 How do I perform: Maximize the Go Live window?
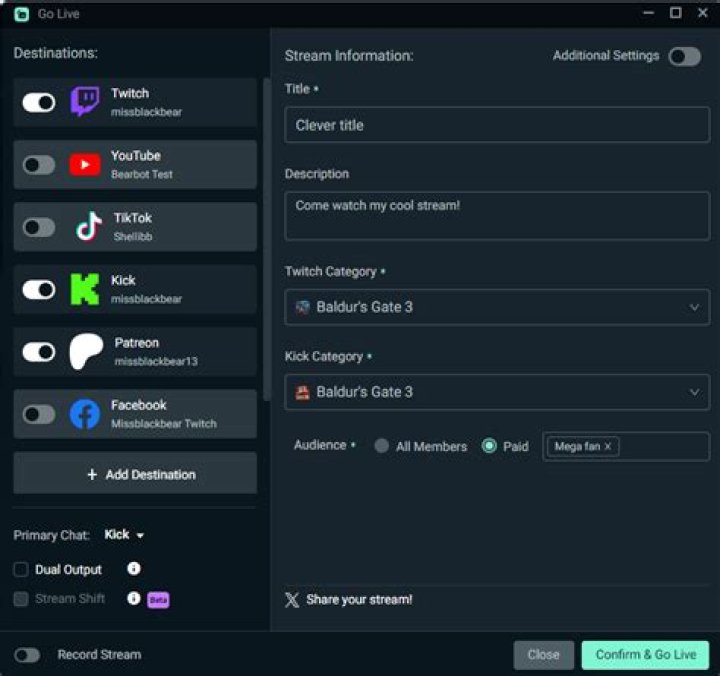coord(675,13)
